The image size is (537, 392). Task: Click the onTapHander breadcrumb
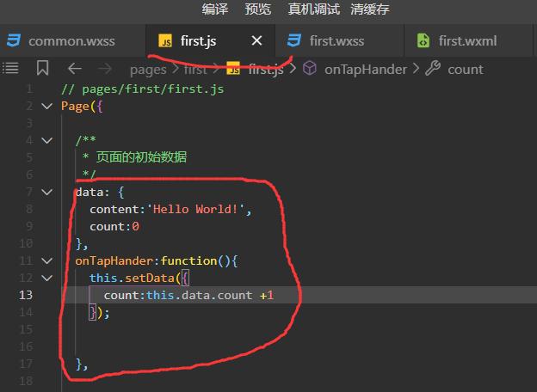click(x=366, y=70)
